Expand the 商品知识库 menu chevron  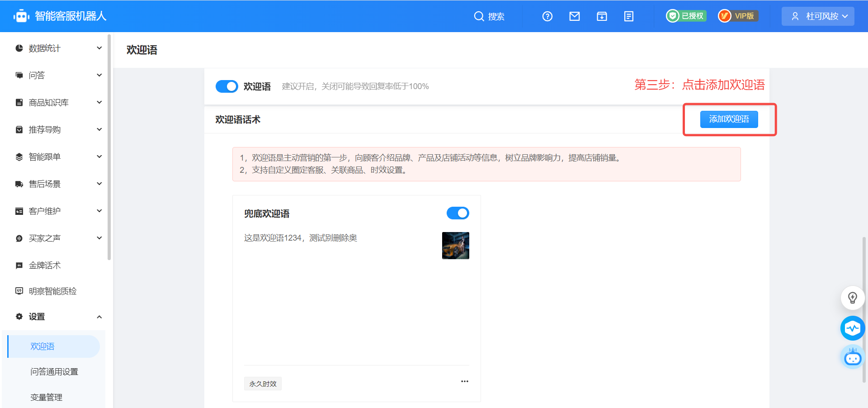point(99,102)
